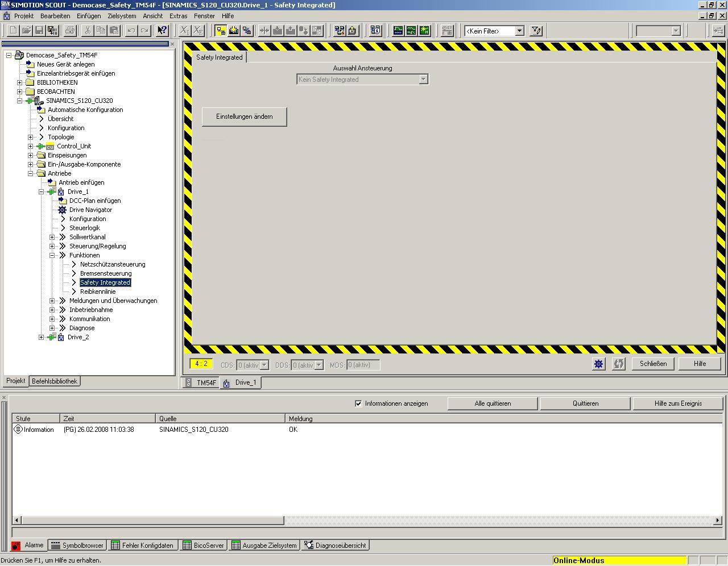
Task: Collapse the SINAMICS_S120_CU320 tree node
Action: 20,101
